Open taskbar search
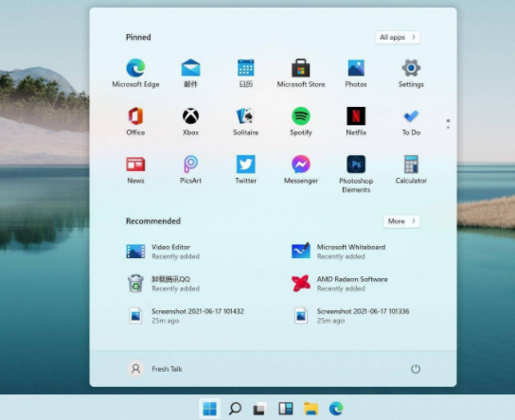This screenshot has width=515, height=420. point(235,409)
